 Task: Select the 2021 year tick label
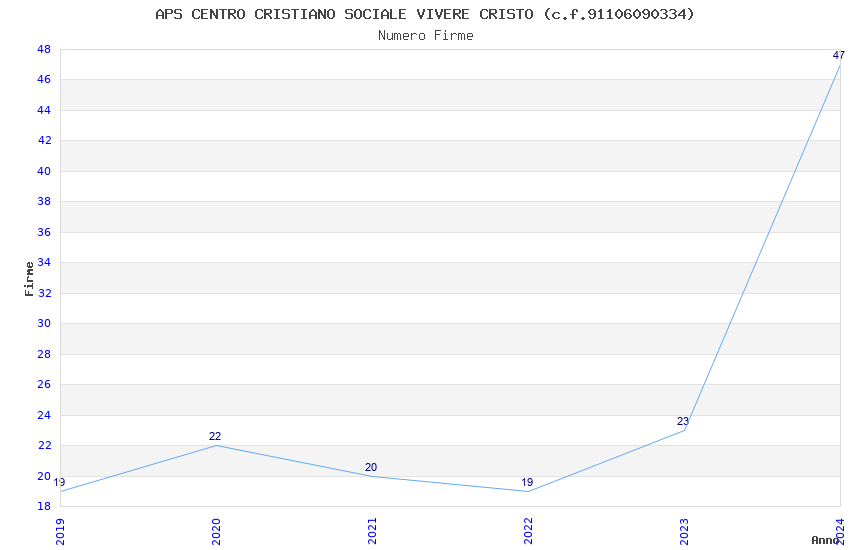372,530
